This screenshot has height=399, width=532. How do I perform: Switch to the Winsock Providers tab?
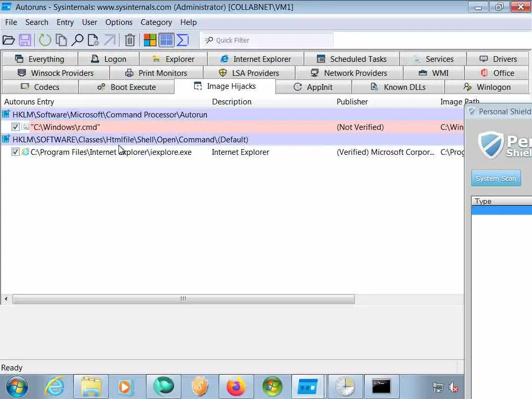56,73
